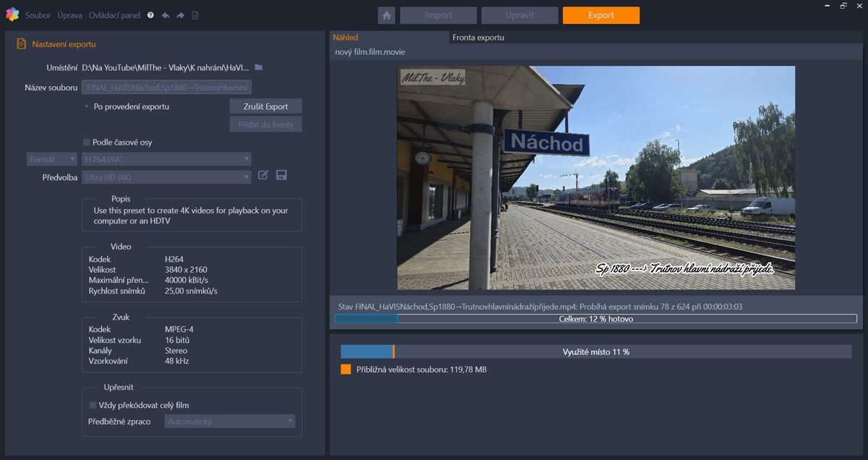The height and width of the screenshot is (460, 868).
Task: Switch to the Upravit workspace button
Action: (519, 15)
